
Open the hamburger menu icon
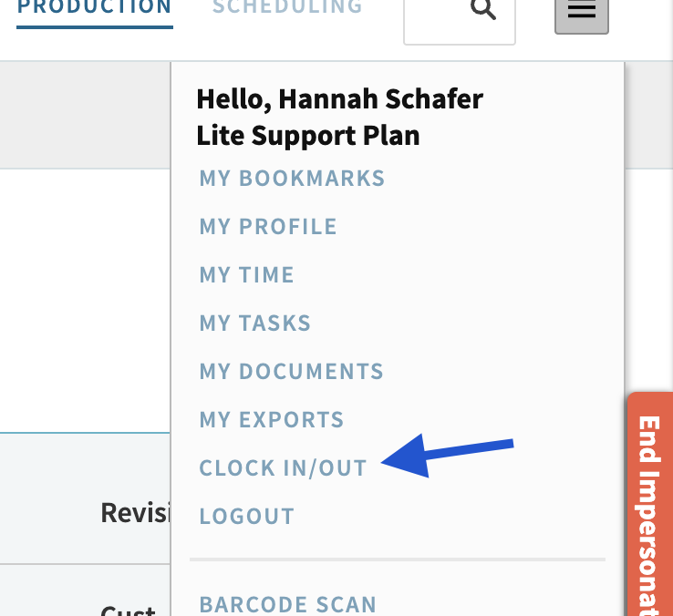pos(581,12)
